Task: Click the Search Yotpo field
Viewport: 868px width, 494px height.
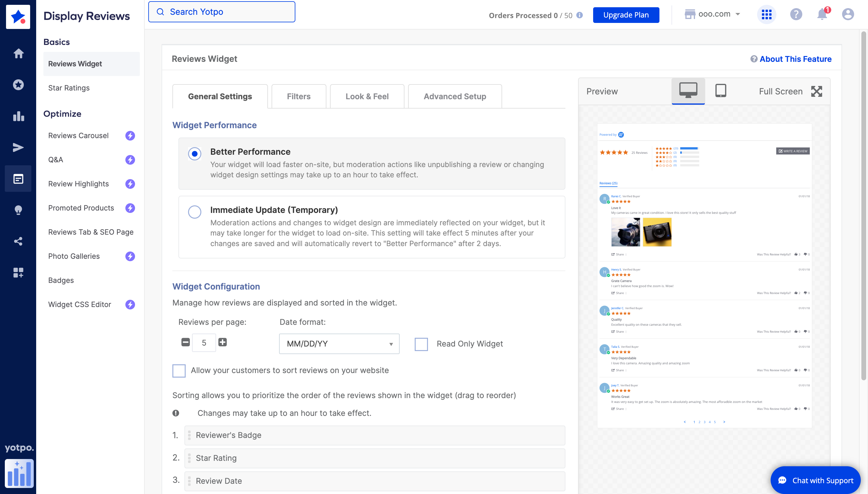Action: (x=222, y=12)
